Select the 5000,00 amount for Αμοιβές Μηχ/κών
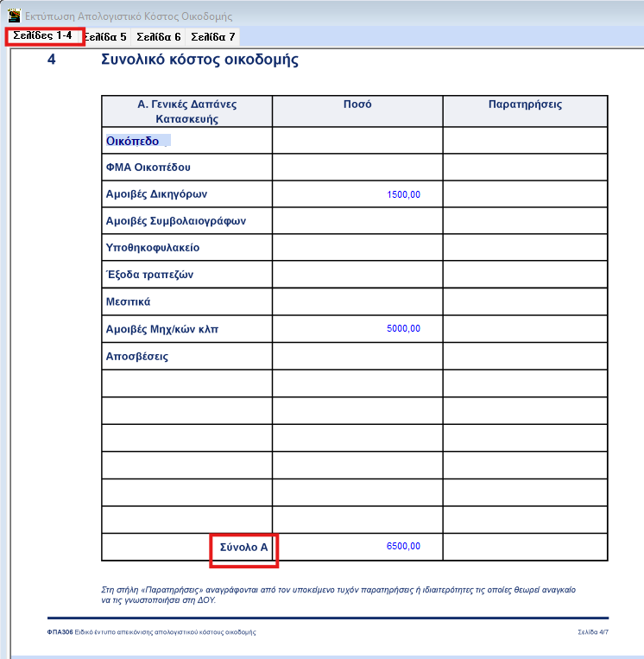Image resolution: width=644 pixels, height=659 pixels. (x=403, y=328)
